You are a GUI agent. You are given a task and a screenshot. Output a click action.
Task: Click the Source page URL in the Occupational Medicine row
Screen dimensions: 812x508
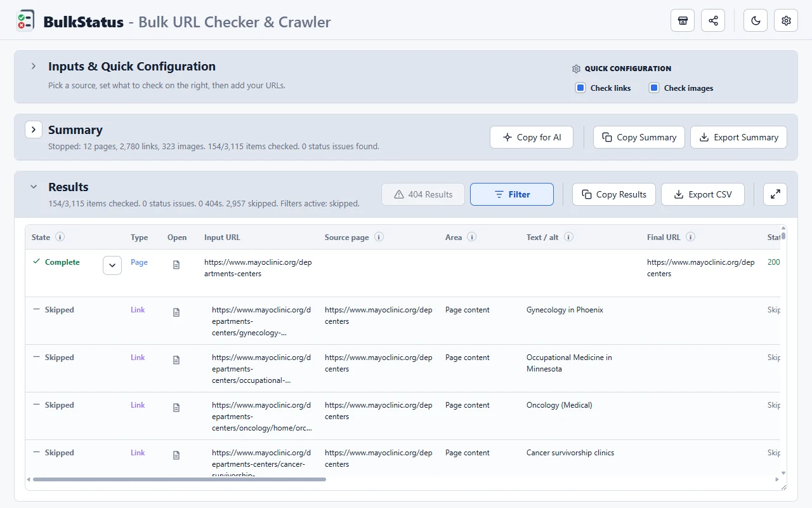(x=379, y=363)
